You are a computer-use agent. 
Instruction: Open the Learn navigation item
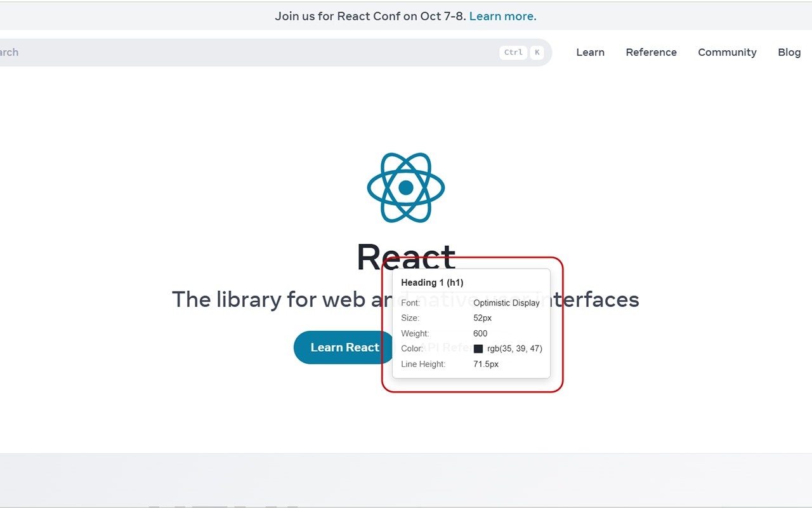(x=590, y=52)
